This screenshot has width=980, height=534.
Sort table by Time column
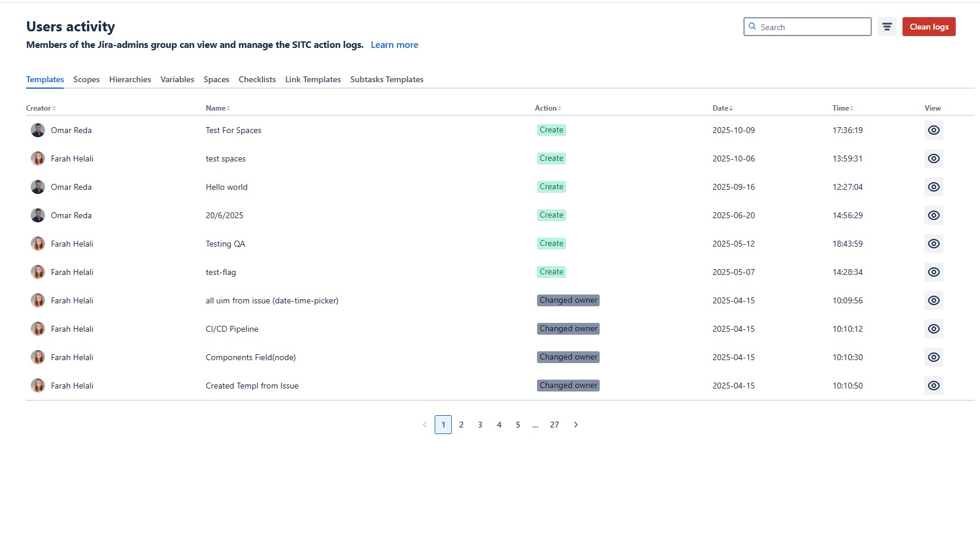point(842,108)
